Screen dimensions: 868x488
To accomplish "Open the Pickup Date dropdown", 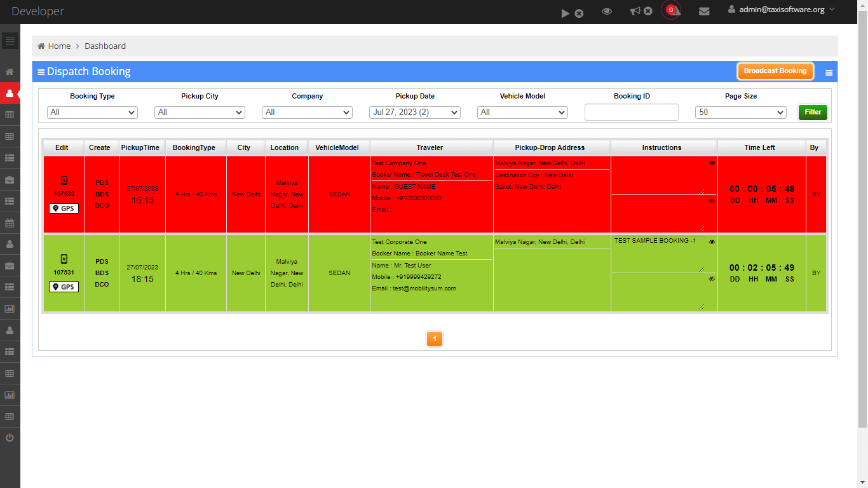I will (414, 112).
